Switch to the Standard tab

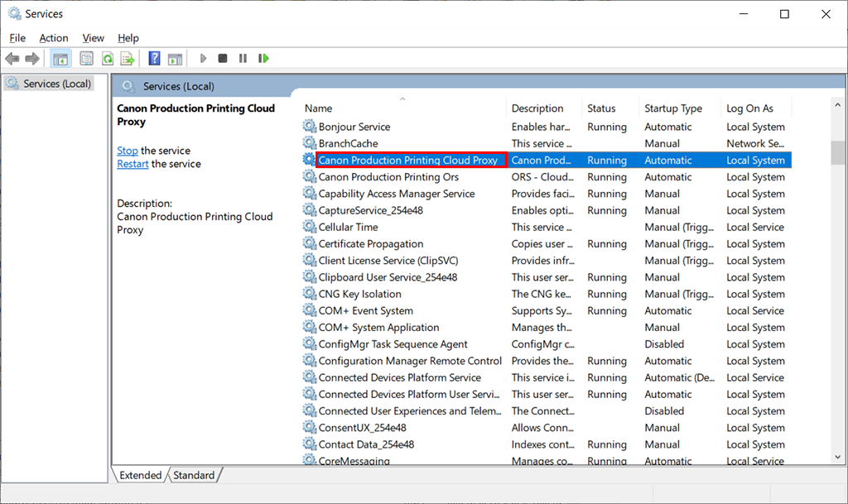(194, 475)
